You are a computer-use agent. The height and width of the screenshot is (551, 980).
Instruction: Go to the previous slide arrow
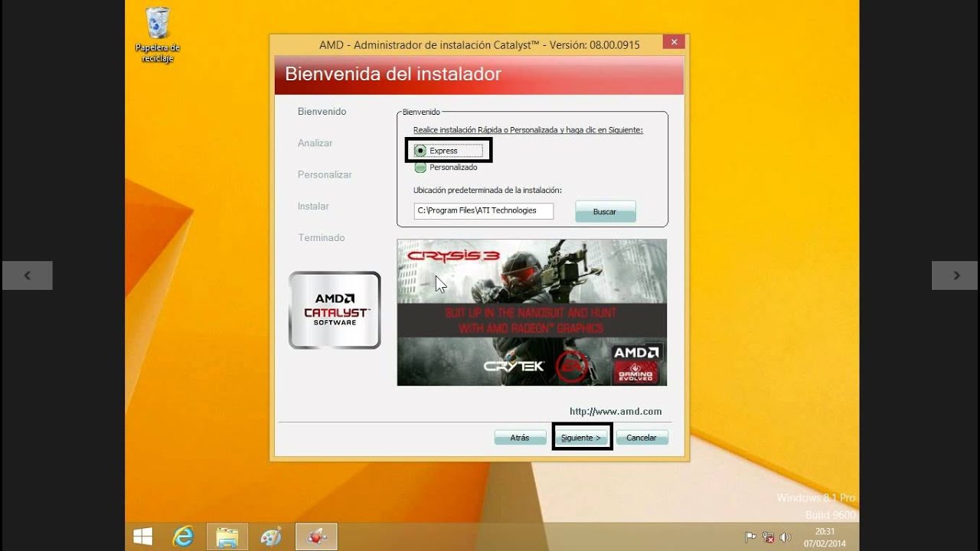(x=27, y=275)
